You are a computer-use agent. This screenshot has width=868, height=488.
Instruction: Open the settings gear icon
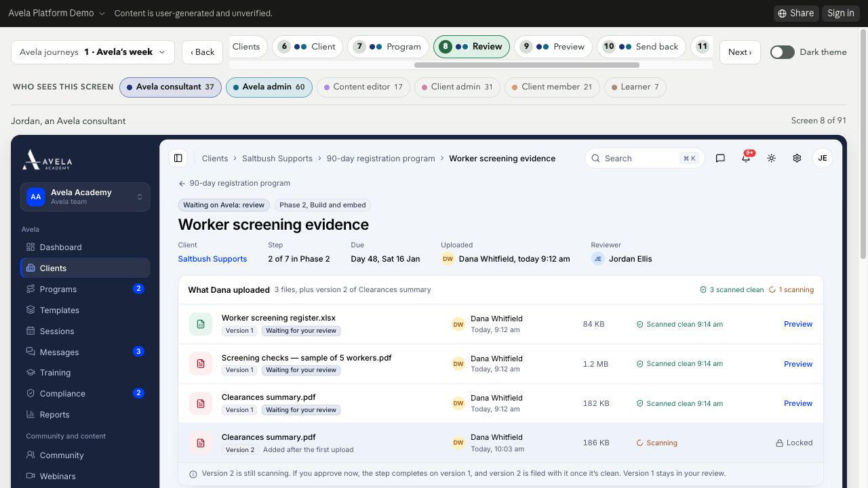tap(797, 158)
